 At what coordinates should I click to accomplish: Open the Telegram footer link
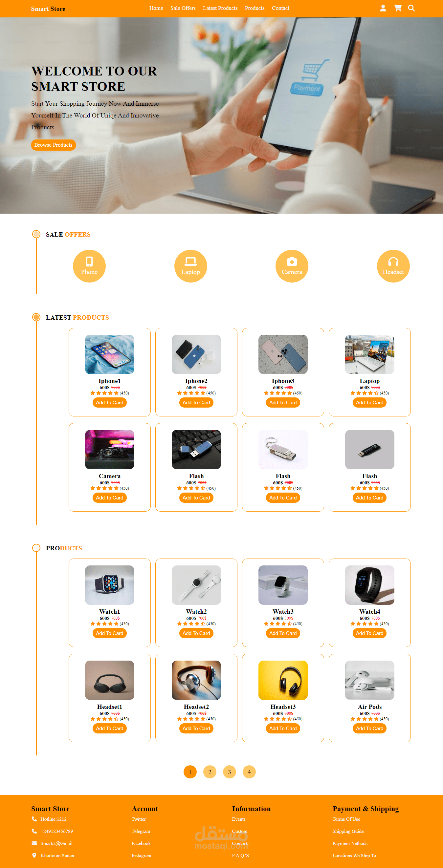[x=141, y=831]
